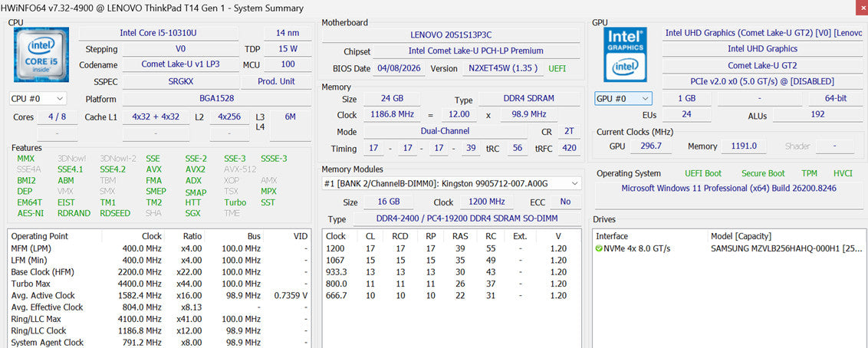Click the LENOVO 20S1S13P3C motherboard field
The image size is (868, 348).
pos(451,34)
